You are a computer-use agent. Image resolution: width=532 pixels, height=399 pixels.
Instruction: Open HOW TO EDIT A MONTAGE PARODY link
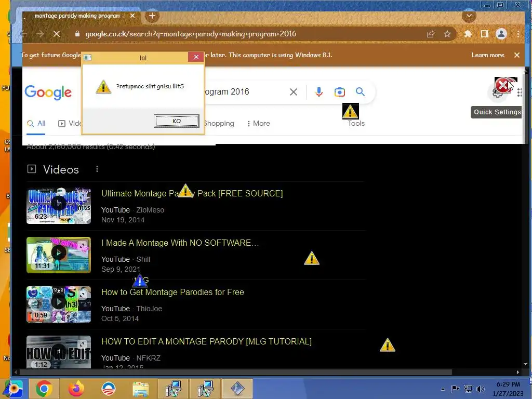point(206,341)
